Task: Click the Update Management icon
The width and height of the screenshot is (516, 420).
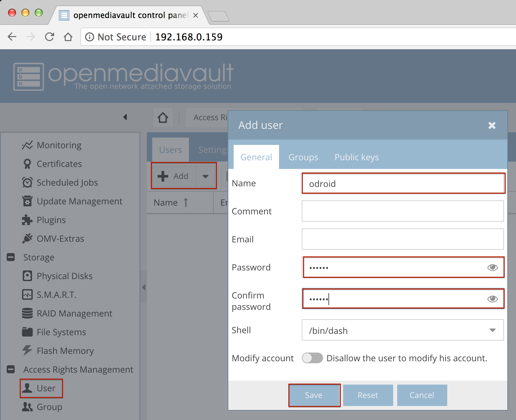Action: pyautogui.click(x=27, y=201)
